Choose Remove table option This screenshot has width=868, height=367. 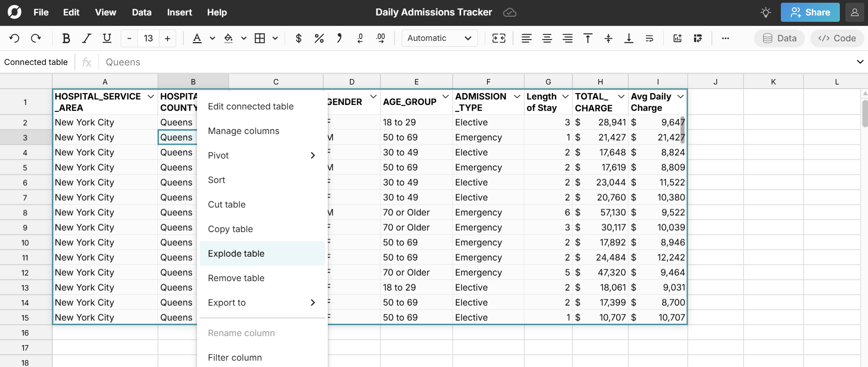(x=262, y=278)
